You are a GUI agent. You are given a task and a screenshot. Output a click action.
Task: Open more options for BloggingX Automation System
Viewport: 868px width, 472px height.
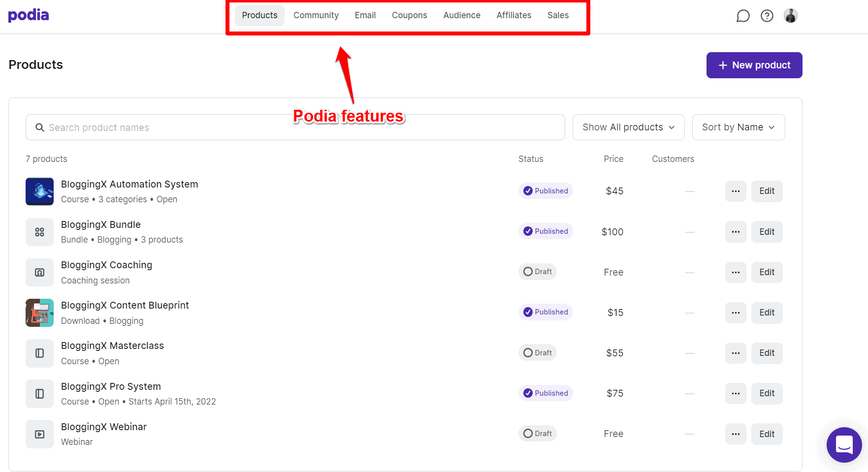click(x=736, y=191)
